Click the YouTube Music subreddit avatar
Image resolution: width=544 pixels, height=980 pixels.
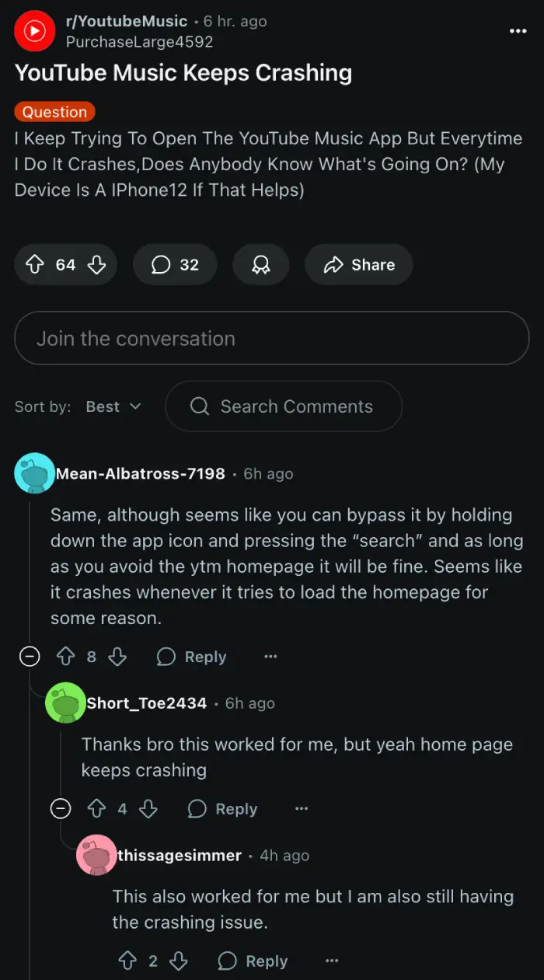tap(35, 31)
